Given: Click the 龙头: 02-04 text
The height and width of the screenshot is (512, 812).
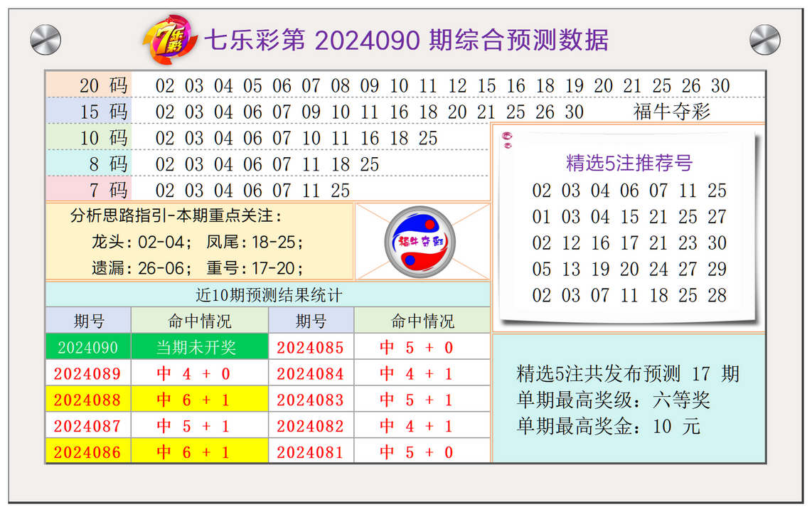Looking at the screenshot, I should tap(141, 242).
